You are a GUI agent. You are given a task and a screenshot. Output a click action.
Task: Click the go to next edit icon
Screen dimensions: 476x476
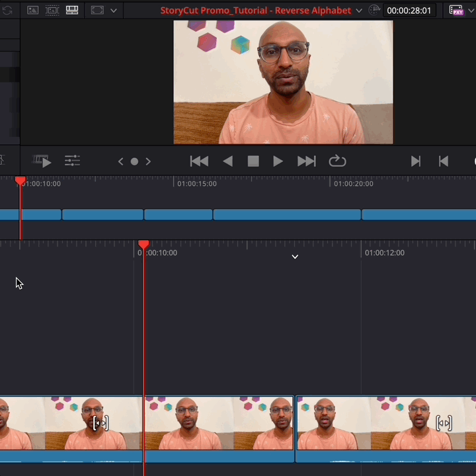click(x=415, y=161)
